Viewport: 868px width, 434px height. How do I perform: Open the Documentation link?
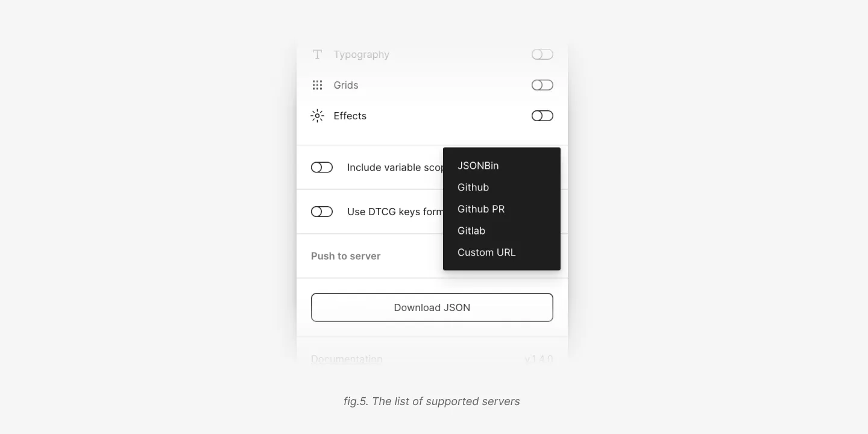click(347, 359)
